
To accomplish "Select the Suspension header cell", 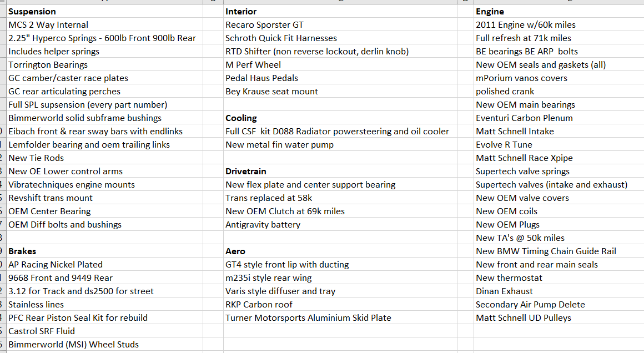I will click(x=105, y=12).
